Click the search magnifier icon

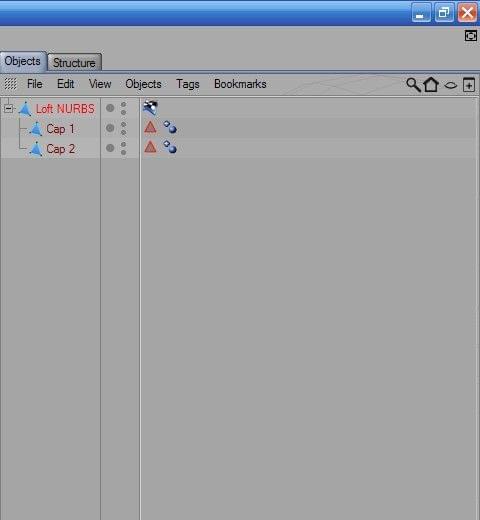pos(413,85)
